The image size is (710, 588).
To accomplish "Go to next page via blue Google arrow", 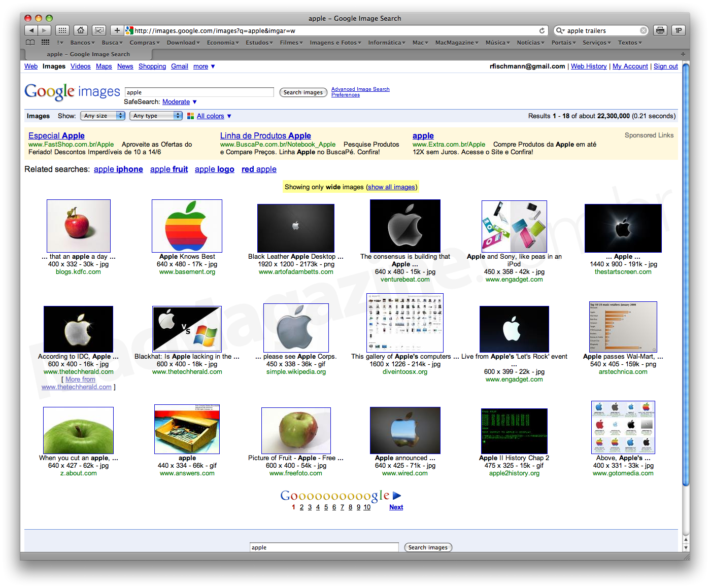I will pyautogui.click(x=397, y=496).
